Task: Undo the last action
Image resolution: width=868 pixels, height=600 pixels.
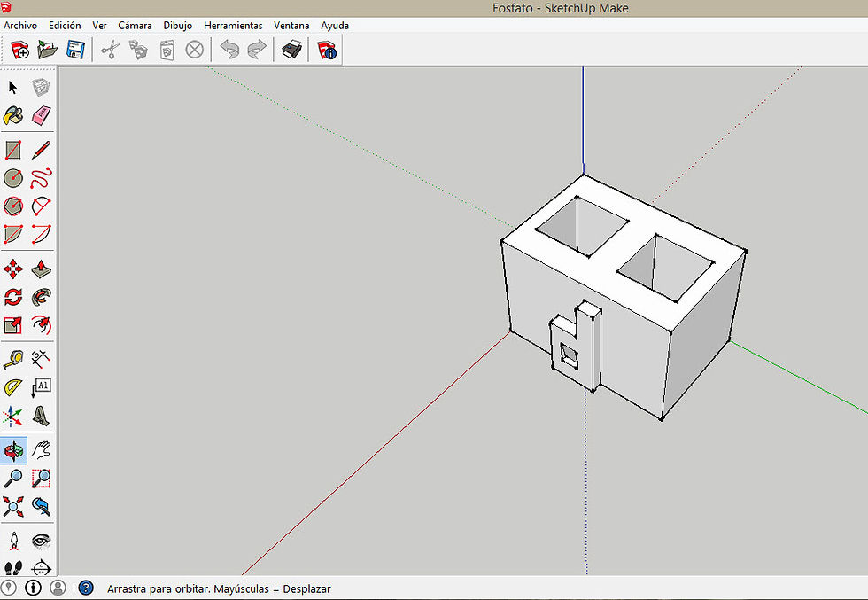Action: 229,50
